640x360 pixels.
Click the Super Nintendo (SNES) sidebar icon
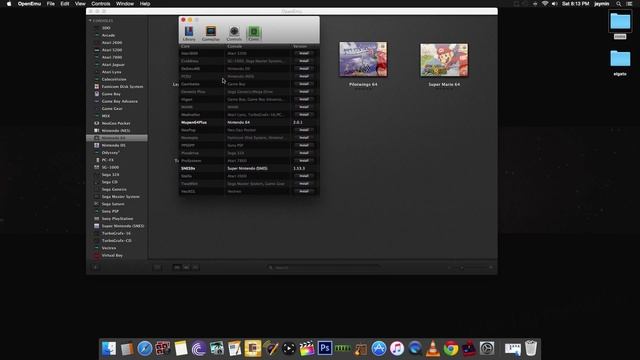[97, 226]
